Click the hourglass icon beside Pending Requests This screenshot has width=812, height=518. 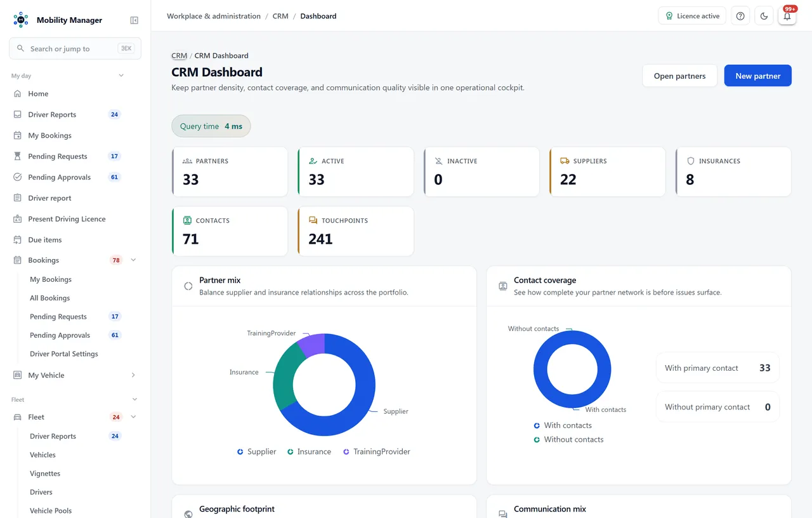[x=18, y=156]
